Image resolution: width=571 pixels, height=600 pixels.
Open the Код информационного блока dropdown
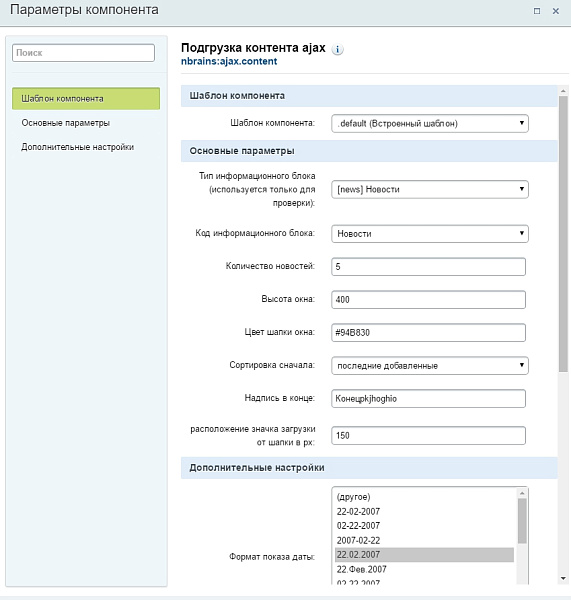coord(430,233)
